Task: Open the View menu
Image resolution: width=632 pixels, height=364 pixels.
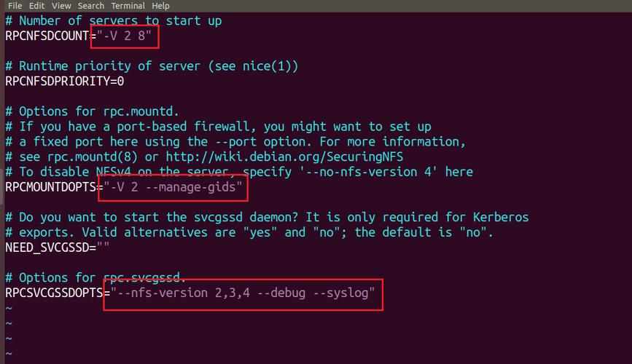Action: [61, 5]
